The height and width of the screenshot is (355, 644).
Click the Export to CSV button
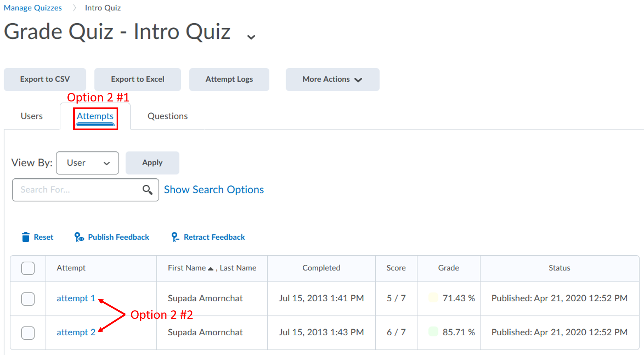45,79
